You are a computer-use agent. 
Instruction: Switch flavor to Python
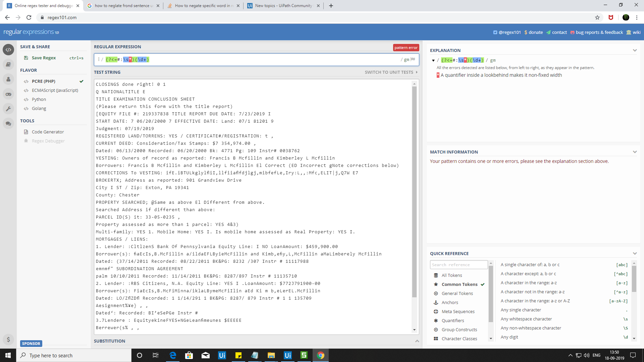(x=39, y=99)
